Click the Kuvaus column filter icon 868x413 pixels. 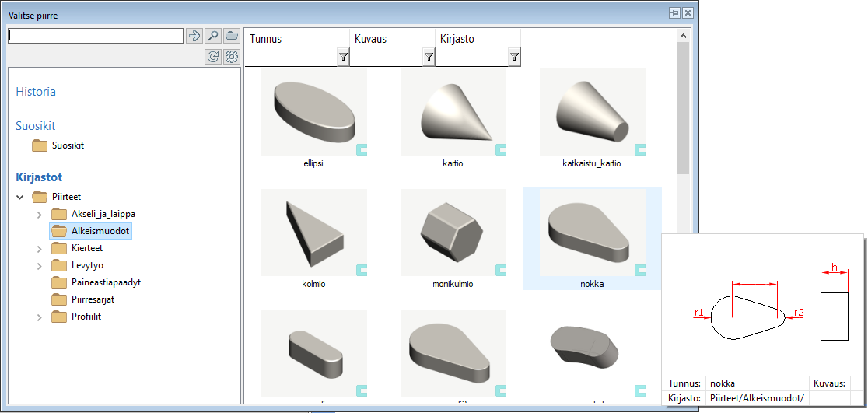coord(429,57)
